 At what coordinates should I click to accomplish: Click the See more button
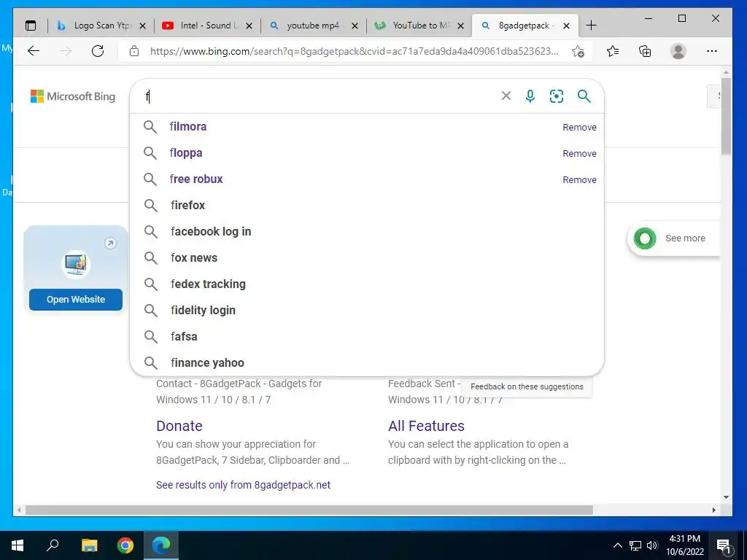pyautogui.click(x=673, y=238)
